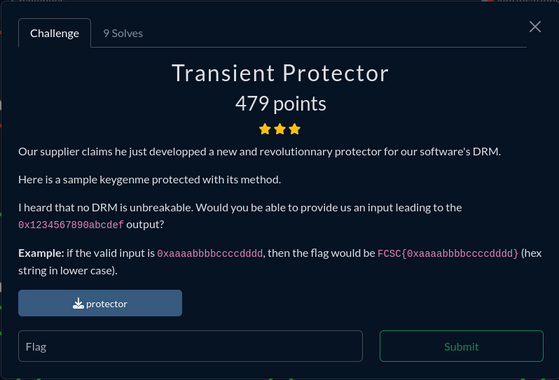Click the bold Example: label
Image resolution: width=559 pixels, height=380 pixels.
[41, 253]
